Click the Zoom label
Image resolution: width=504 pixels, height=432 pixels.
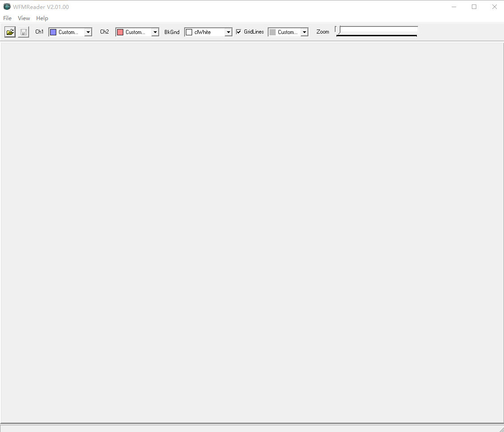(x=323, y=31)
